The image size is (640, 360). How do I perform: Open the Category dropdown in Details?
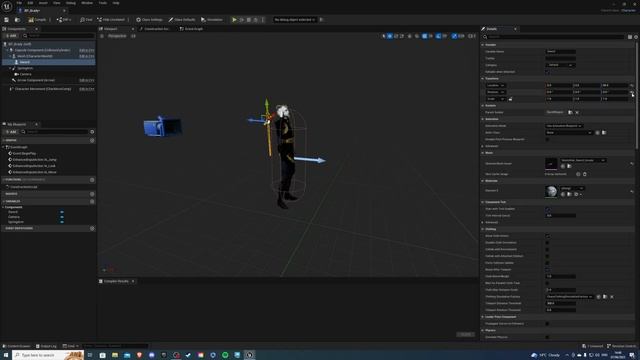[x=560, y=65]
